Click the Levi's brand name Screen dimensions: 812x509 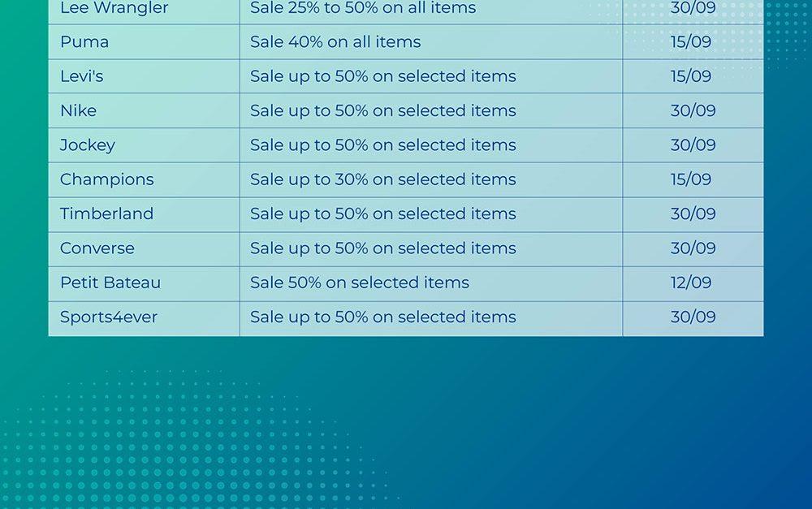pyautogui.click(x=82, y=76)
